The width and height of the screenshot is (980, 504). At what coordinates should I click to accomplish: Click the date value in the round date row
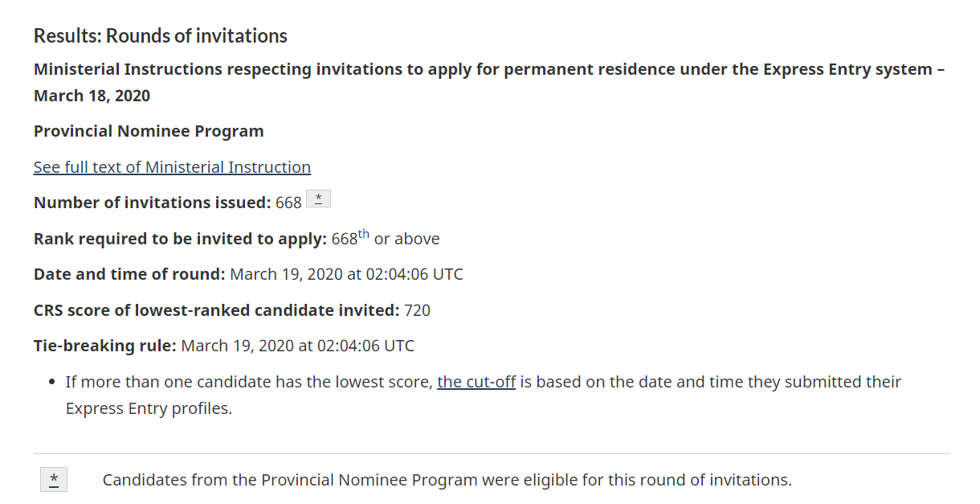pos(347,274)
